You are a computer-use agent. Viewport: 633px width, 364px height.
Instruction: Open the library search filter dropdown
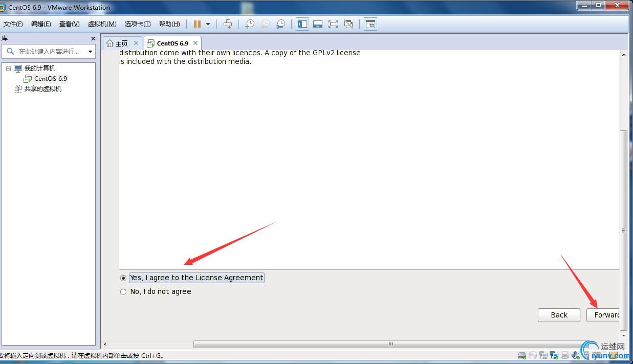click(90, 51)
